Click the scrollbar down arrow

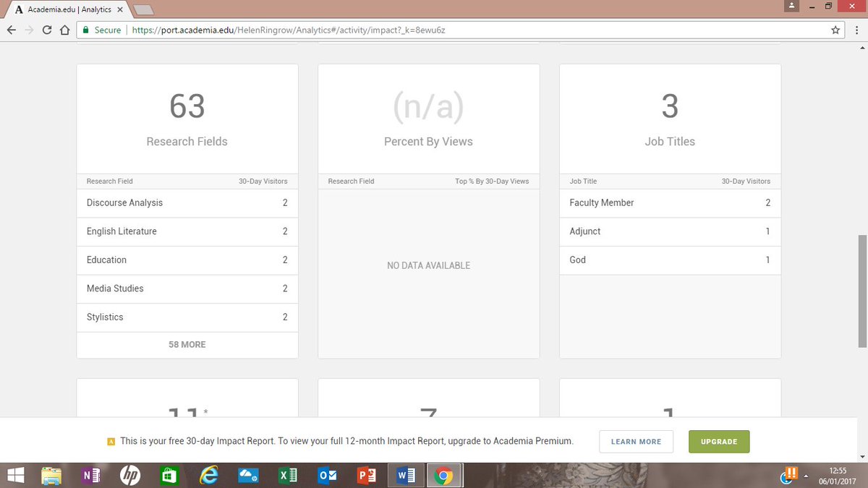[x=861, y=456]
